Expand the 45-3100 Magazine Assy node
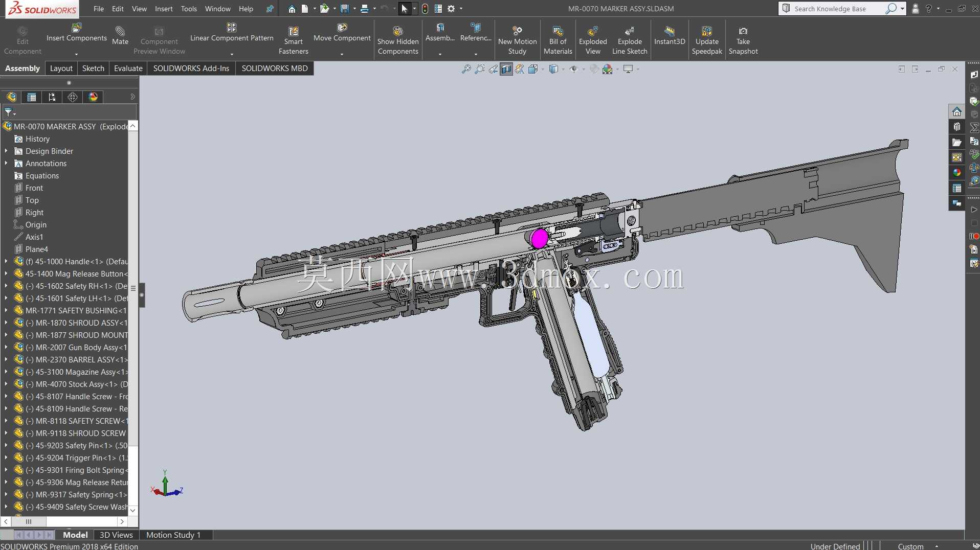Screen dimensions: 980x550 click(6, 372)
